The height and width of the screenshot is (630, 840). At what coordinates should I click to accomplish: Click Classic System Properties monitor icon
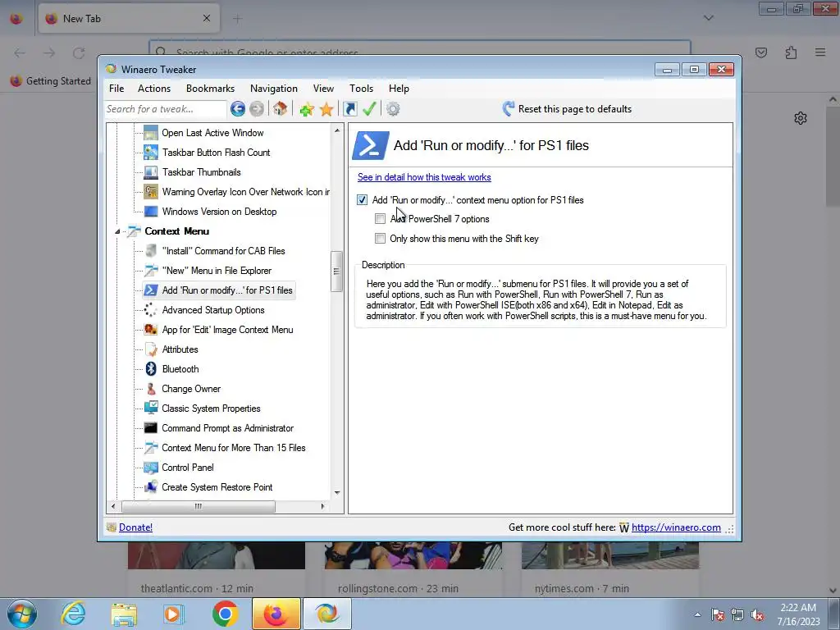(x=151, y=409)
